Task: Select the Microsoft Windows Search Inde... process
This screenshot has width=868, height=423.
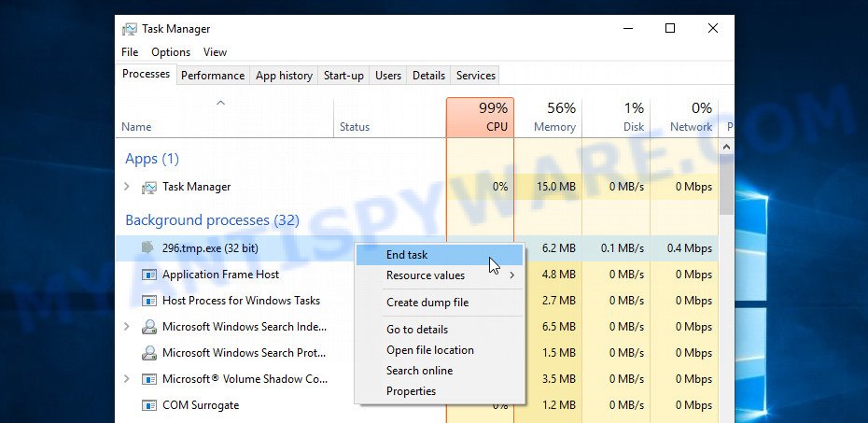Action: click(x=245, y=326)
